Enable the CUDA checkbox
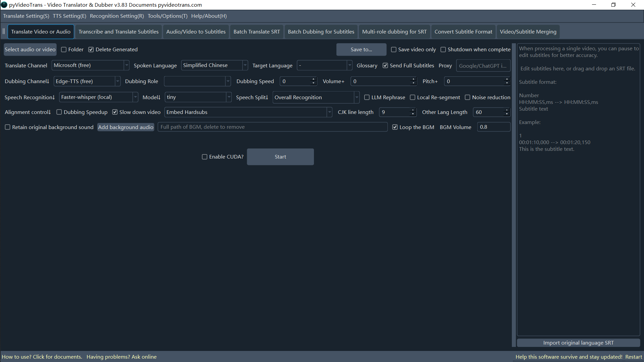The width and height of the screenshot is (644, 362). (x=205, y=157)
